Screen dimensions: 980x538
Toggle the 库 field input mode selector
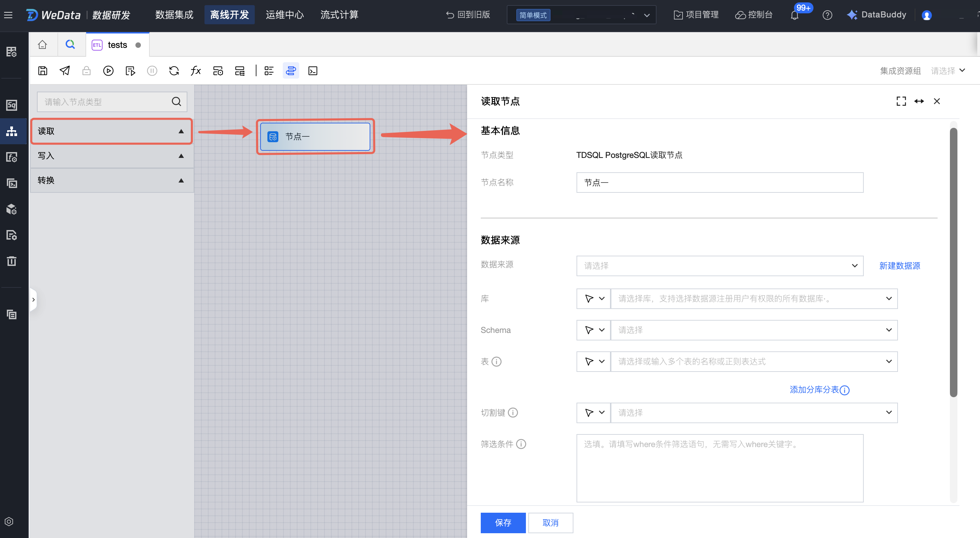pos(594,298)
